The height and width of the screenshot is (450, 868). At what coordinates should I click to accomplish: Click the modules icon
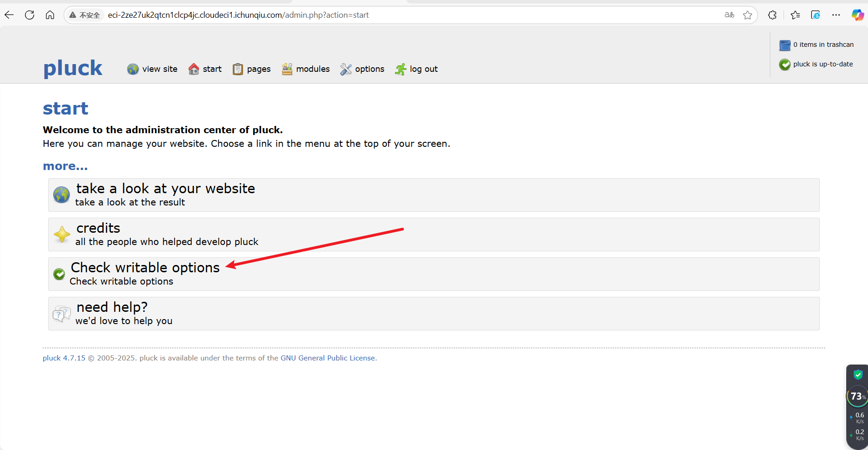coord(287,69)
